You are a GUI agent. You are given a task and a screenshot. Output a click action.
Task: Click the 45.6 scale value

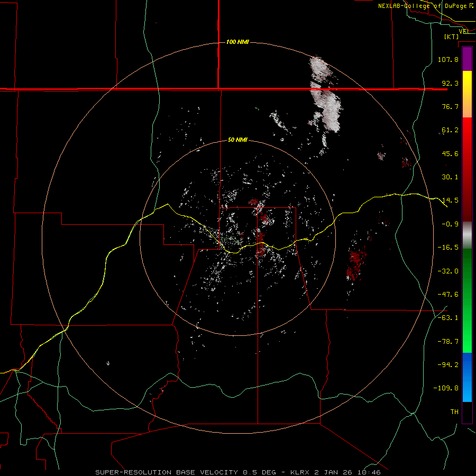[450, 153]
